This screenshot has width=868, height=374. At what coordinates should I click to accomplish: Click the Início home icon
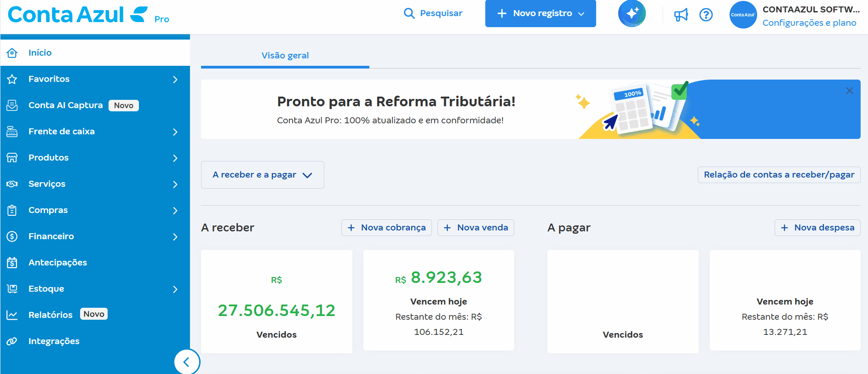12,53
